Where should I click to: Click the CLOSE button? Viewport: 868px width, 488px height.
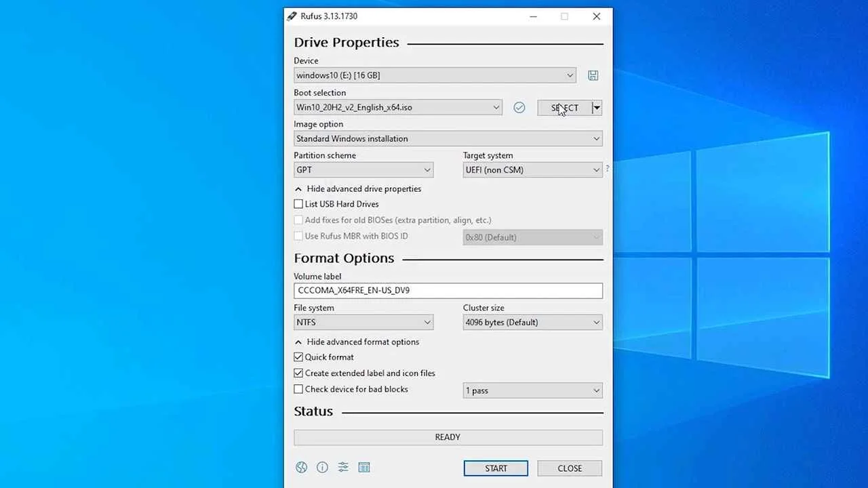pos(570,468)
